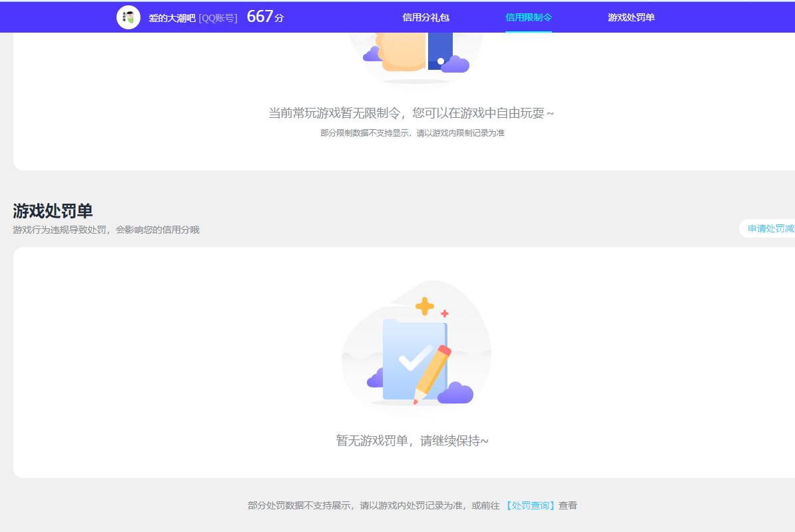Image resolution: width=795 pixels, height=532 pixels.
Task: Click the 游戏处罚单 section heading
Action: point(53,210)
